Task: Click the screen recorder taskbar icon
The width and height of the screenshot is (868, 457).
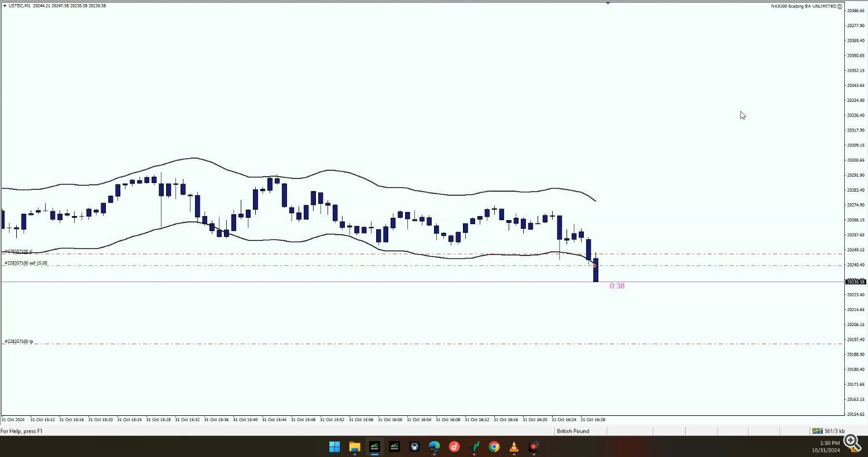Action: [x=534, y=447]
